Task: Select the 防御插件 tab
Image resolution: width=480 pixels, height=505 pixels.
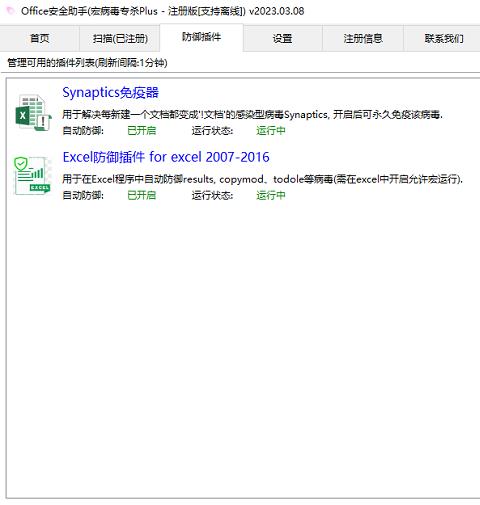Action: tap(201, 37)
